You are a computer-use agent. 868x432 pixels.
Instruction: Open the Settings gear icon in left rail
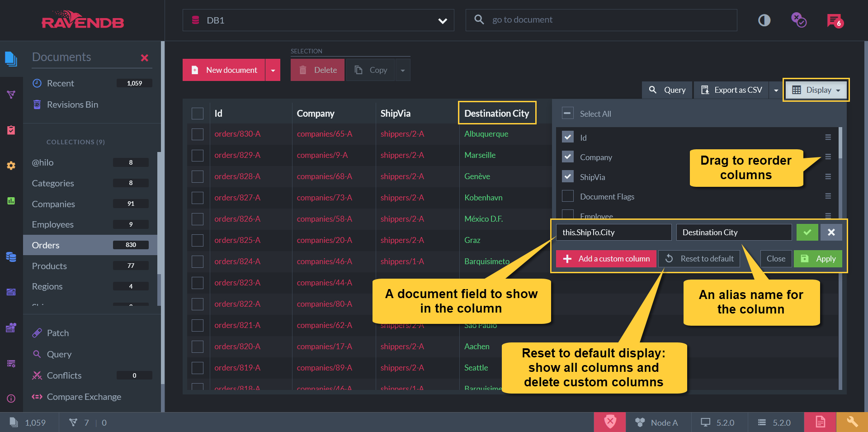point(11,166)
